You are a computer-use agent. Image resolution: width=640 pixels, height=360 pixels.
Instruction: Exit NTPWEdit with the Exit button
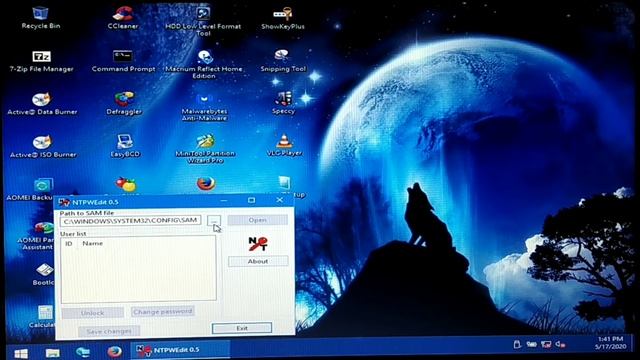point(242,328)
